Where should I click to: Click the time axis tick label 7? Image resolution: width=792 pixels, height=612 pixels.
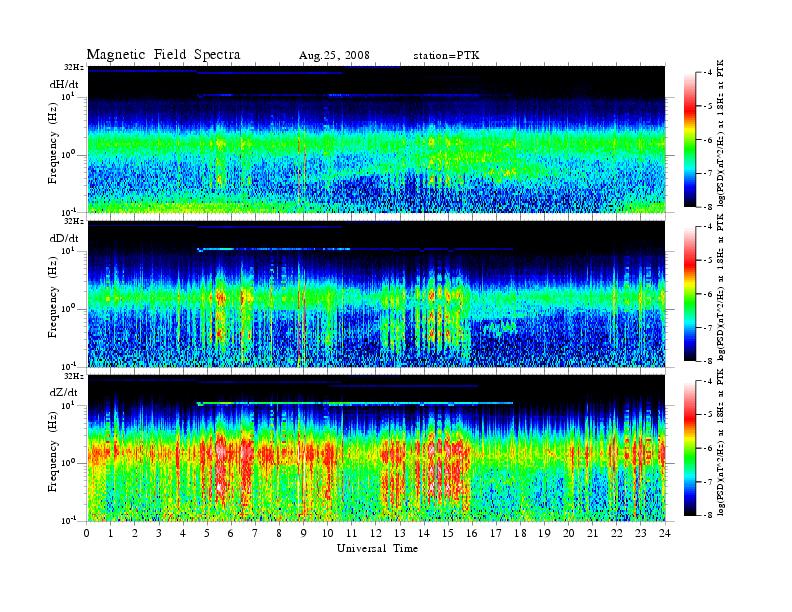(255, 533)
